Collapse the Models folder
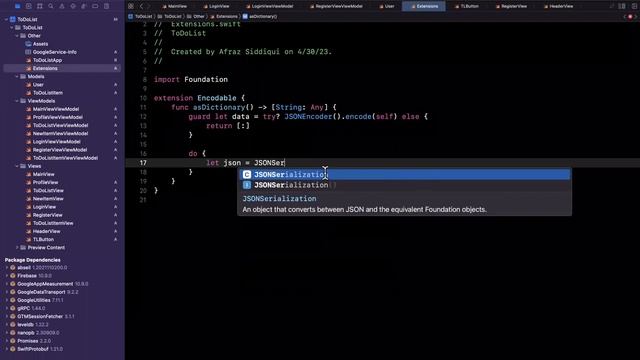 click(x=17, y=76)
